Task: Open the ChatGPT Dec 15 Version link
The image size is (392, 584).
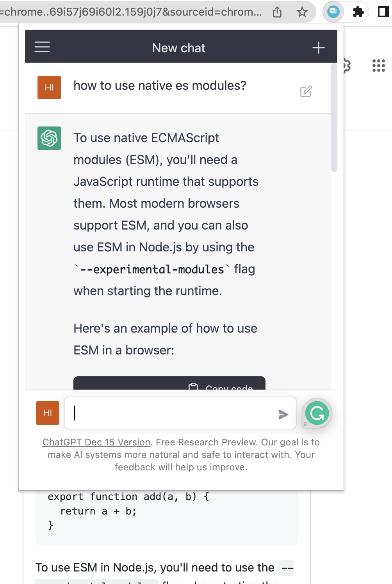Action: [x=96, y=442]
